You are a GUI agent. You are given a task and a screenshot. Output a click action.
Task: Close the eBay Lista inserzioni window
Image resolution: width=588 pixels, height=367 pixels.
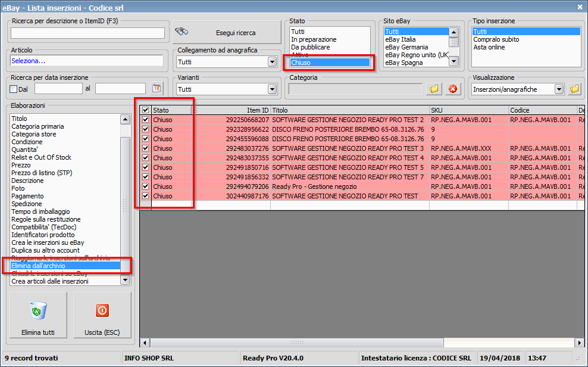tap(580, 7)
